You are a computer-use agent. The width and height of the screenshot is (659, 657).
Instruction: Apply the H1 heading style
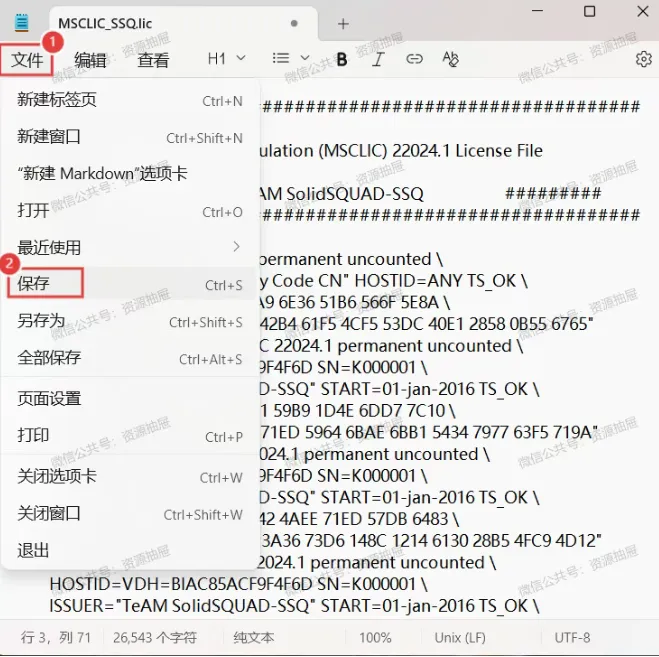tap(217, 58)
